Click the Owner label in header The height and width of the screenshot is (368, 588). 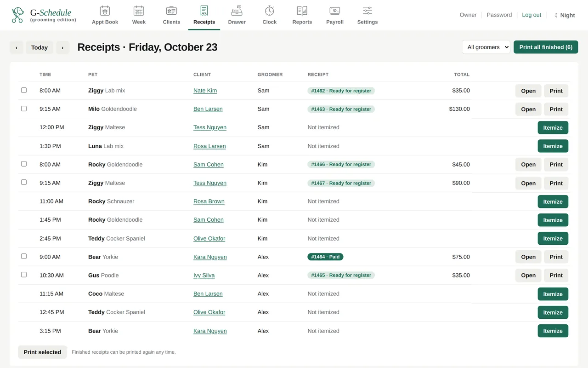(x=468, y=15)
